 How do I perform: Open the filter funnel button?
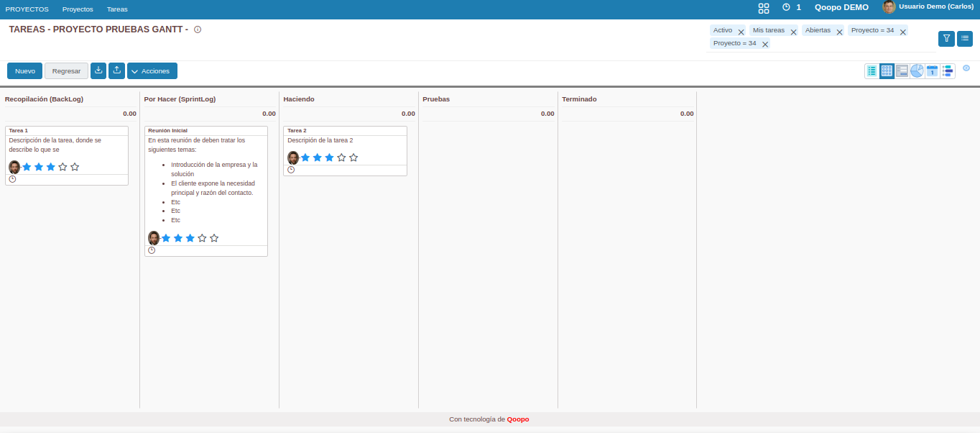click(x=946, y=38)
